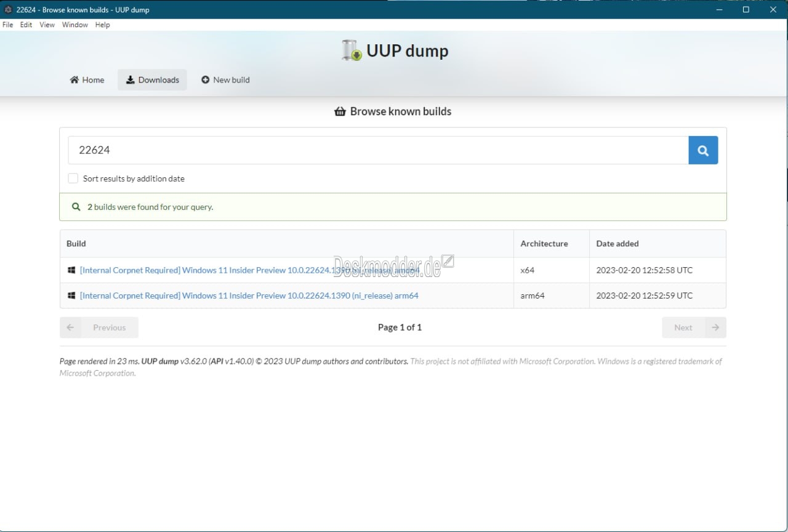Enable Sort results by addition date
Viewport: 788px width, 532px height.
point(73,179)
